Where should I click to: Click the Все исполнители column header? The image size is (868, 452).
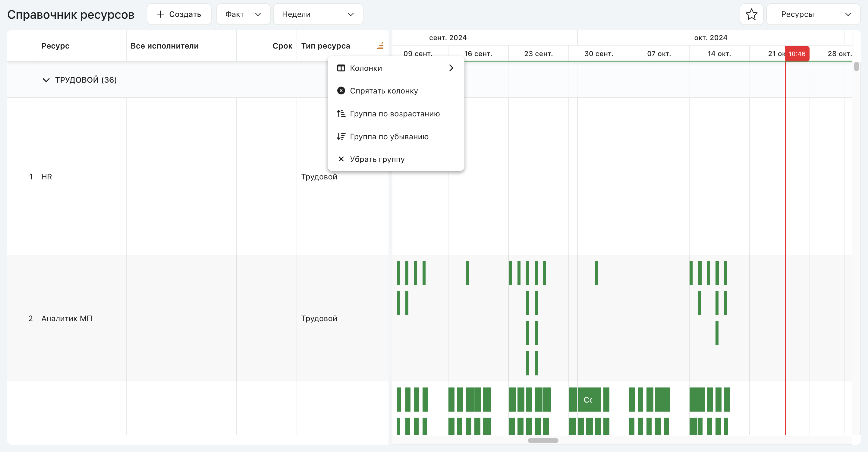point(181,46)
